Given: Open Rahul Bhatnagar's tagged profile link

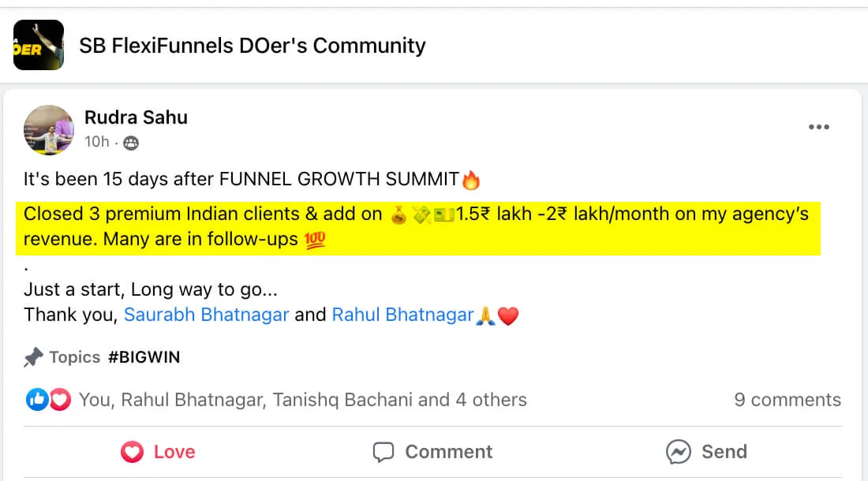Looking at the screenshot, I should [402, 315].
